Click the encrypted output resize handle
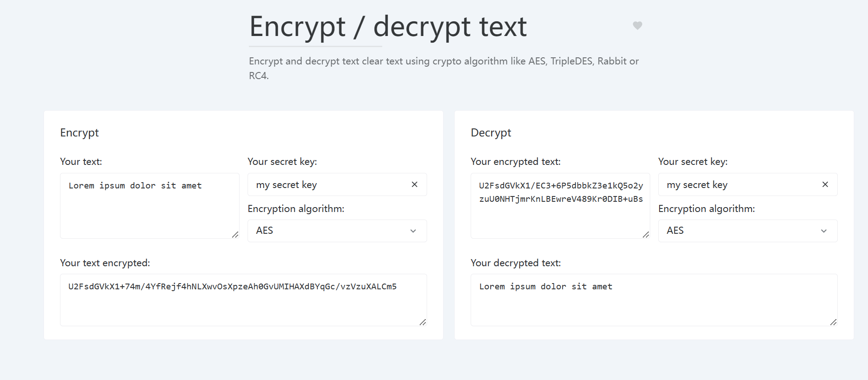Image resolution: width=868 pixels, height=380 pixels. (423, 322)
